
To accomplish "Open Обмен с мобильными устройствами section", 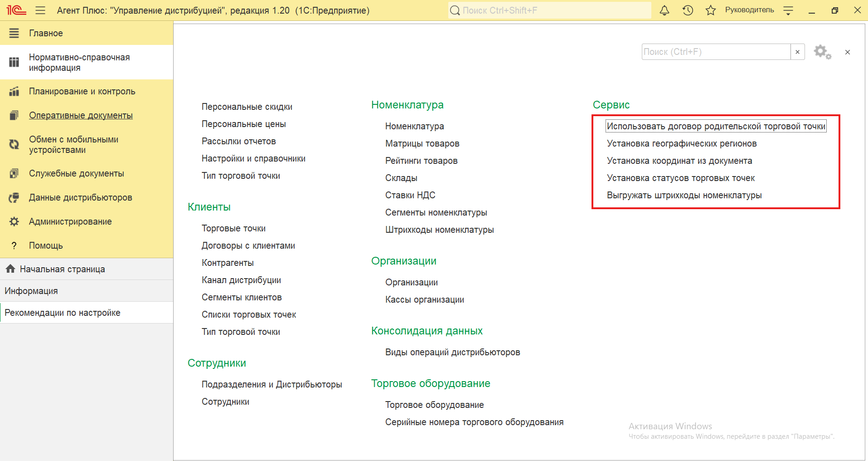I will 73,145.
